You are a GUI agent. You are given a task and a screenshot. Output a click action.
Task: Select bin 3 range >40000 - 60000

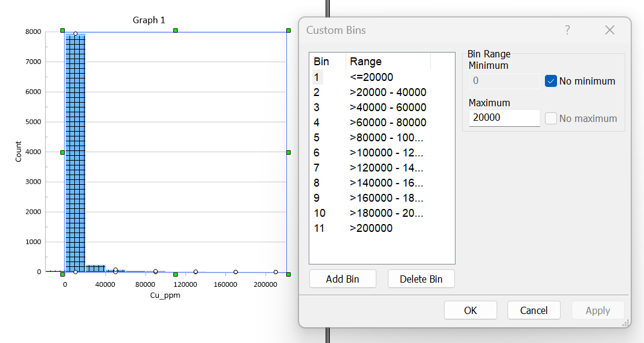(x=387, y=107)
